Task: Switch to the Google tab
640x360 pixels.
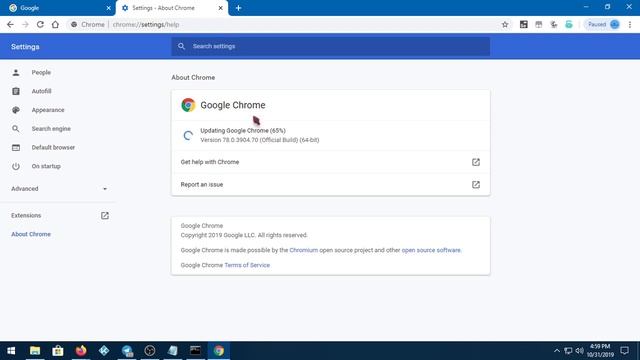Action: tap(57, 8)
